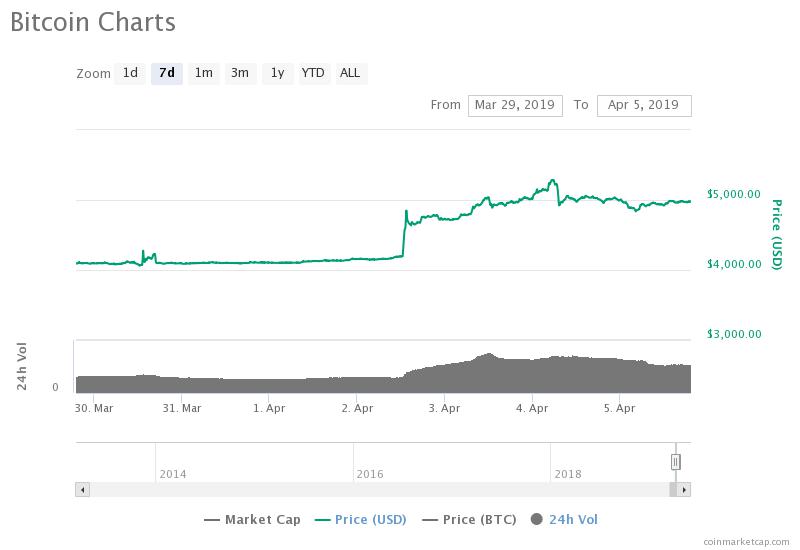This screenshot has width=800, height=550.
Task: Select YTD zoom range
Action: (x=313, y=73)
